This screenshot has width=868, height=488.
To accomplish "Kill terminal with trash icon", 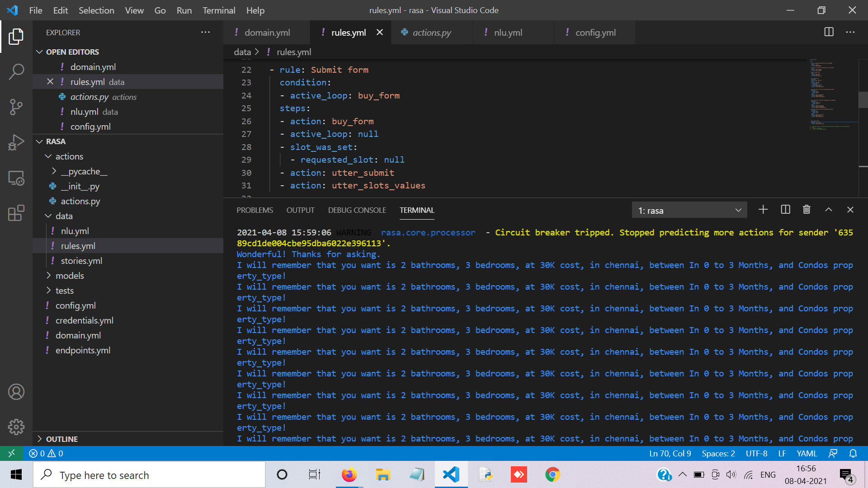I will (807, 210).
